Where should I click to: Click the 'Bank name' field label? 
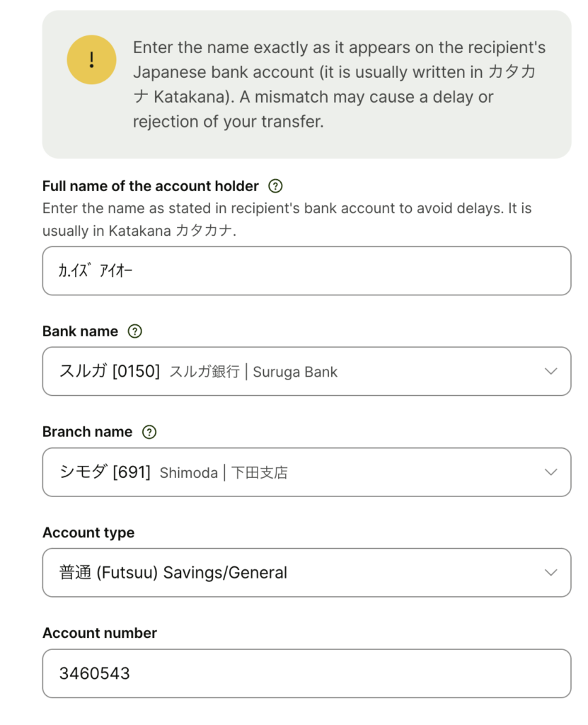(x=80, y=331)
